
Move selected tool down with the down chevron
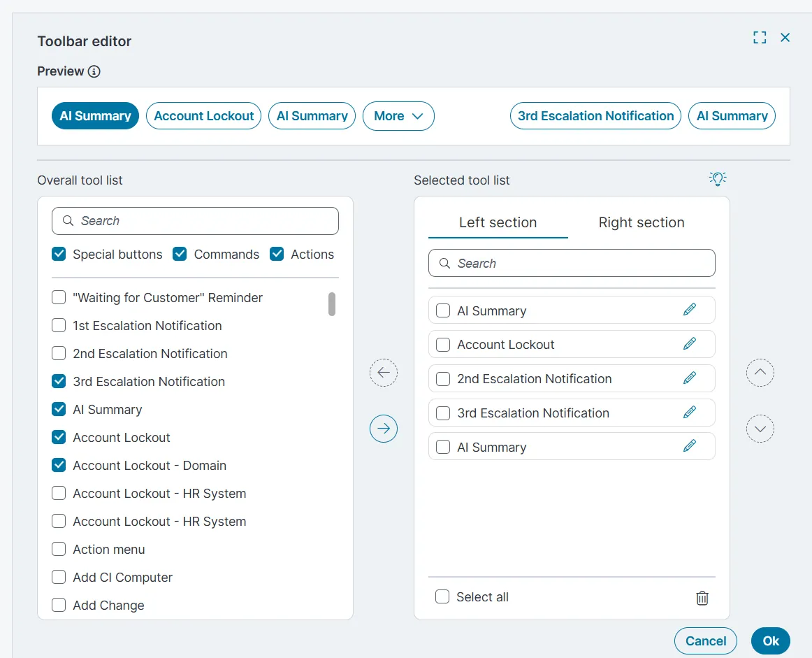click(x=760, y=429)
